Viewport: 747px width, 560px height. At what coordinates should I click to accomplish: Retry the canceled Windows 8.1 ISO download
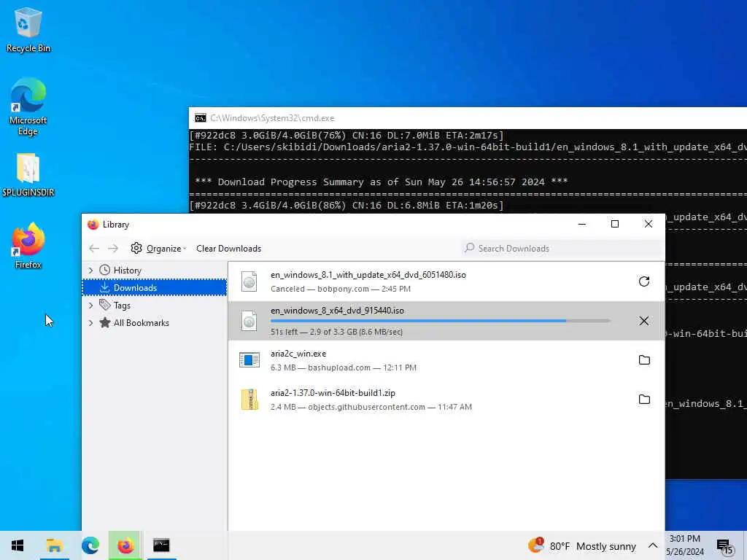pos(644,281)
